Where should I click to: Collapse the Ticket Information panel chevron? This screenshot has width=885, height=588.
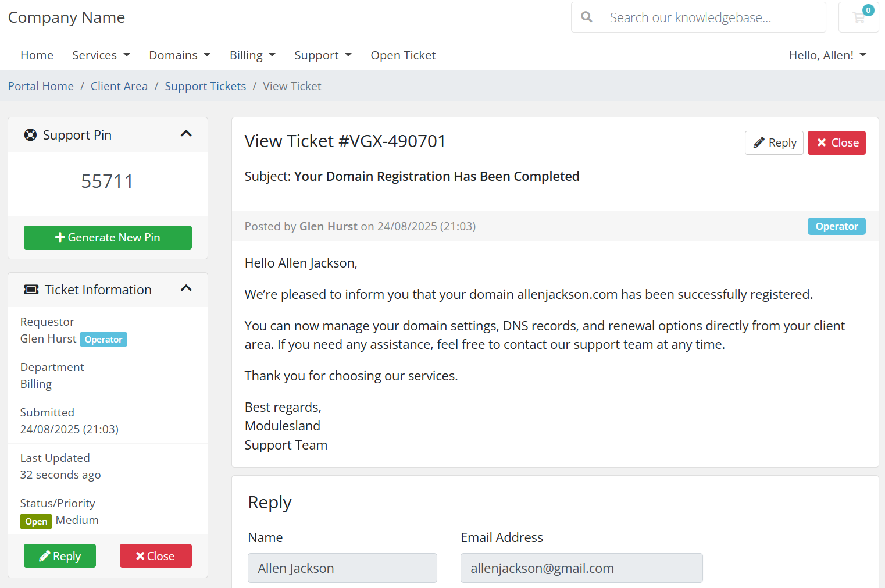(x=186, y=288)
